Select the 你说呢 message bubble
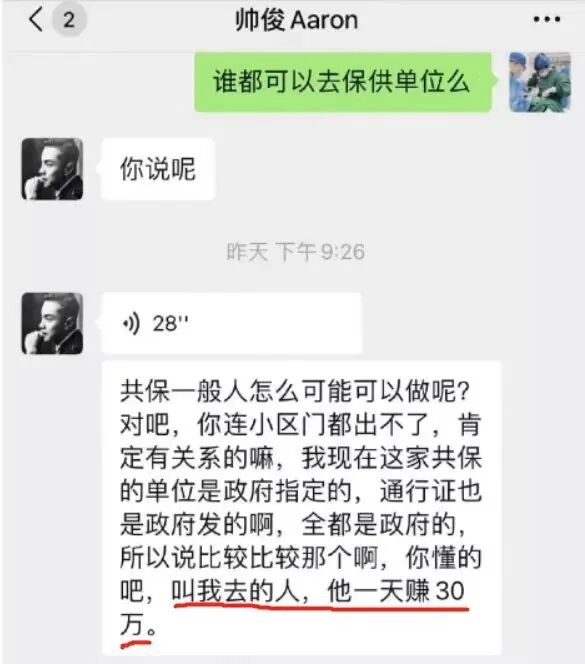Image resolution: width=585 pixels, height=664 pixels. click(158, 169)
